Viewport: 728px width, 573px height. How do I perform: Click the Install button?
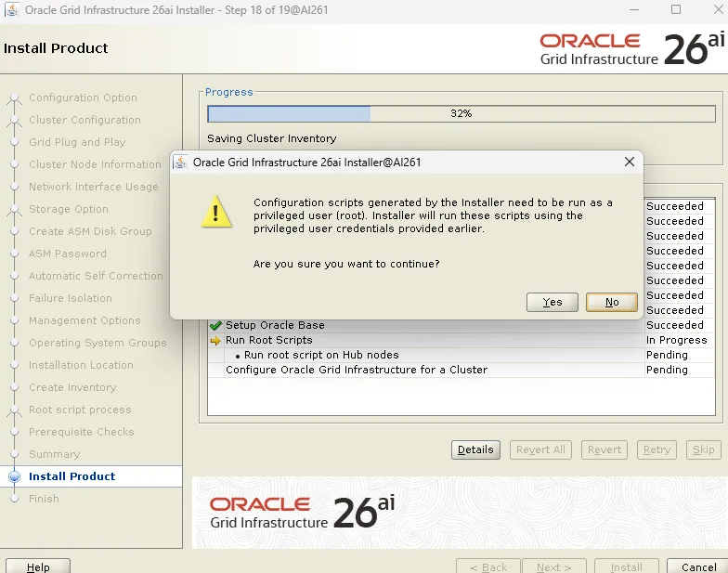point(626,566)
